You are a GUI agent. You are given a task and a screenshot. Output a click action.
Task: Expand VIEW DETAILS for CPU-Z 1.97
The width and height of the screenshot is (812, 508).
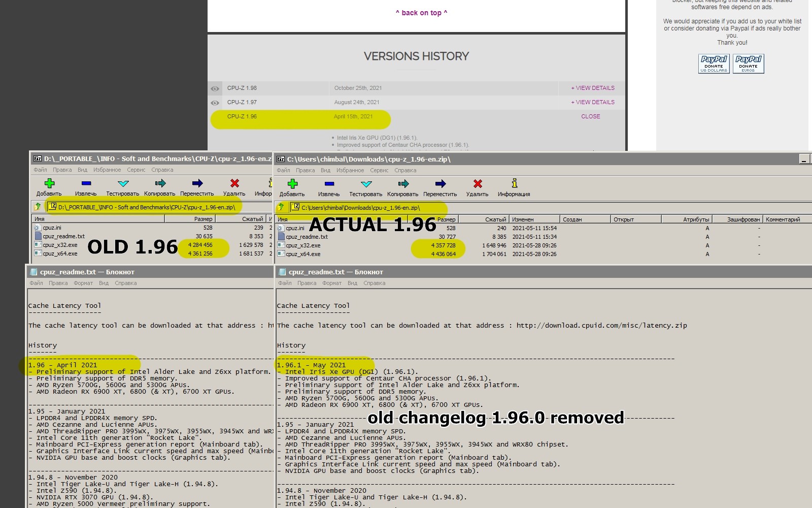coord(593,102)
